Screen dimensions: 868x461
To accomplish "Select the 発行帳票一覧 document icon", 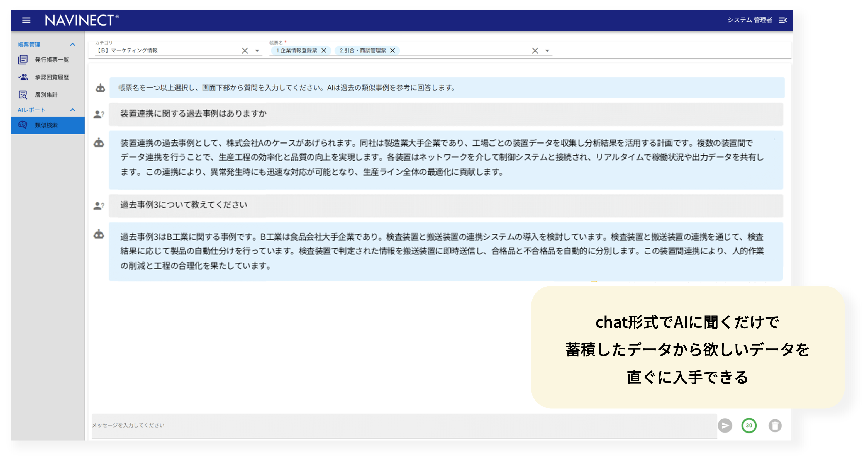I will point(23,60).
